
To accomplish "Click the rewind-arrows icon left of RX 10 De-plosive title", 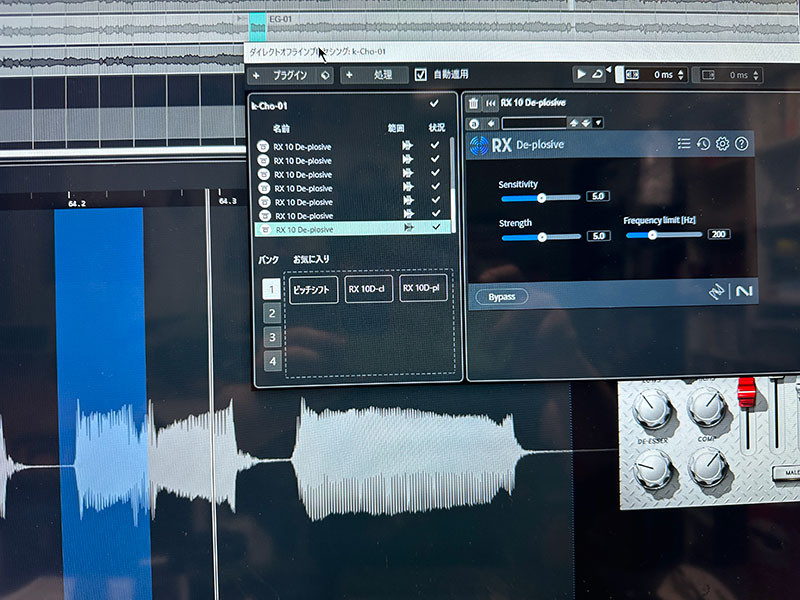I will pos(490,104).
